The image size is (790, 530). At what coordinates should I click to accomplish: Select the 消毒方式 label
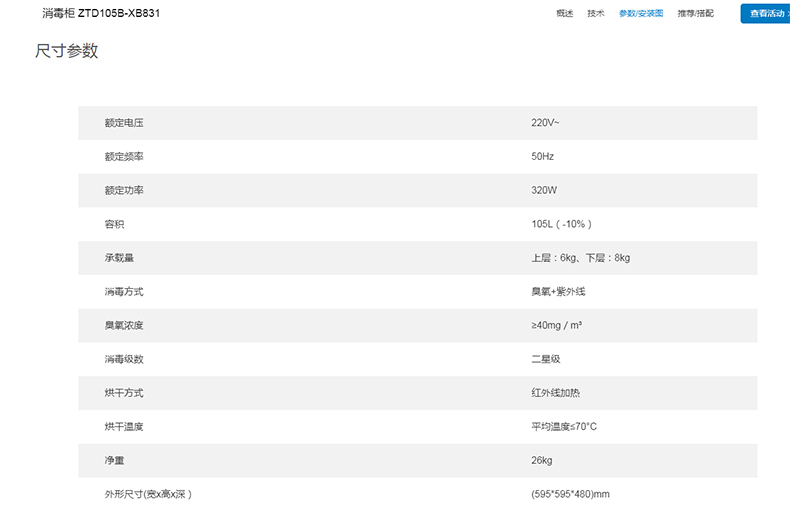124,292
